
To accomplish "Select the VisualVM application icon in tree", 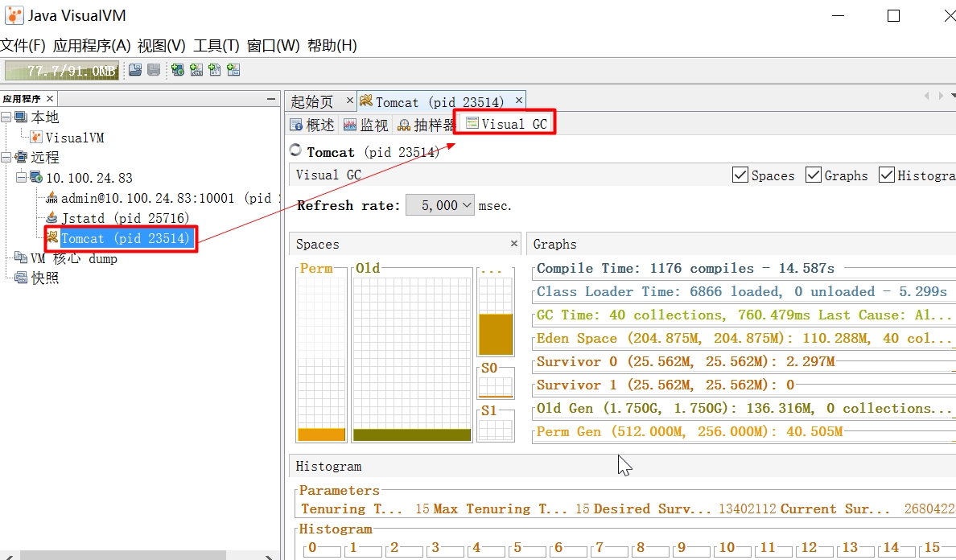I will [36, 137].
